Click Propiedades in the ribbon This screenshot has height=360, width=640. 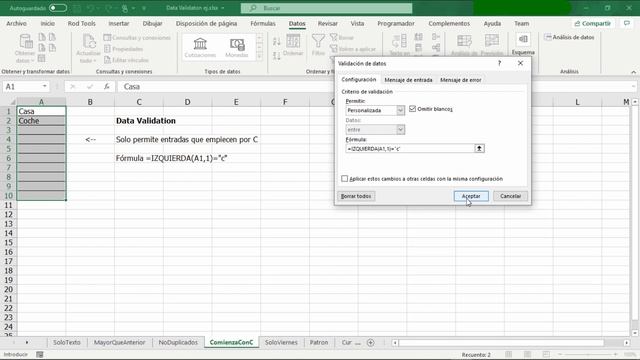tap(124, 49)
